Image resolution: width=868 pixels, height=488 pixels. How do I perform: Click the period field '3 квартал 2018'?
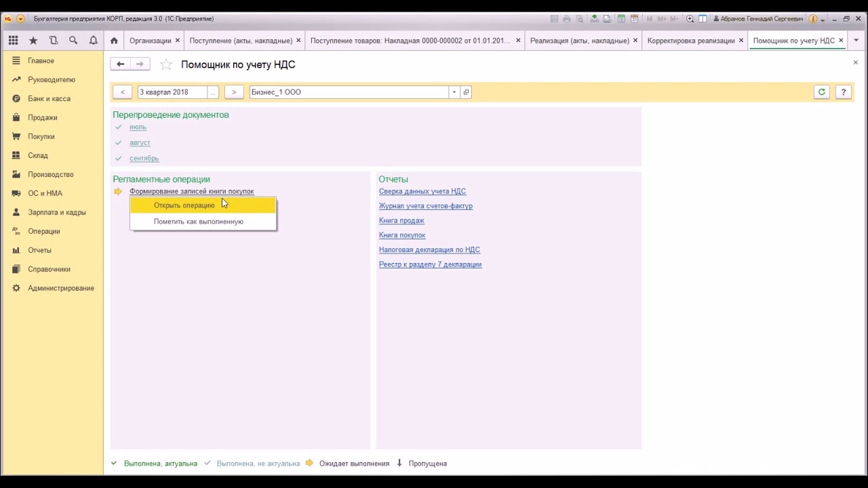(x=172, y=92)
